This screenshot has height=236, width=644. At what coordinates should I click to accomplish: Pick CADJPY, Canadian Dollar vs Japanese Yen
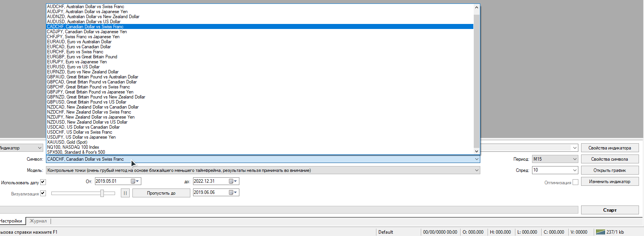coord(260,32)
